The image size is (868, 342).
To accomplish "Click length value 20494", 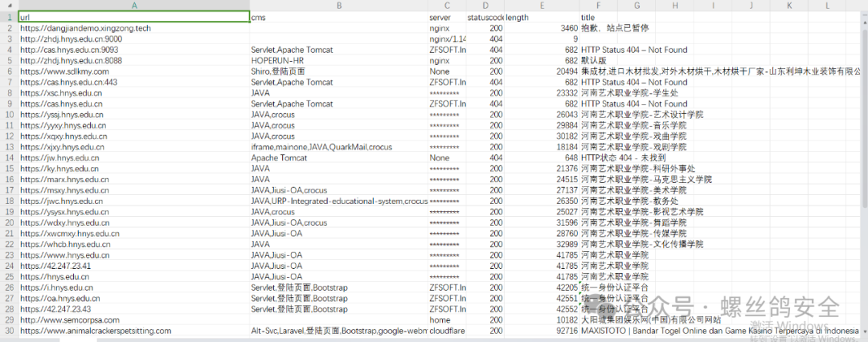I will 542,71.
